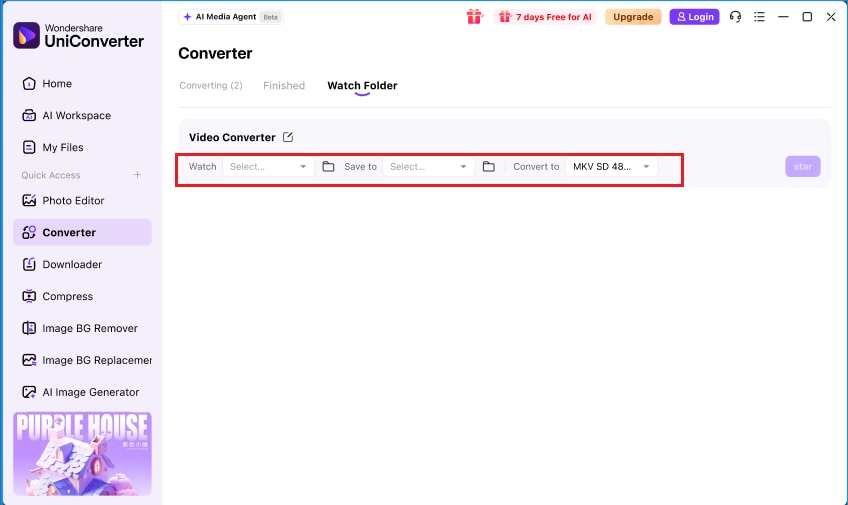This screenshot has height=505, width=848.
Task: Open 7 days Free for AI offer
Action: (545, 17)
